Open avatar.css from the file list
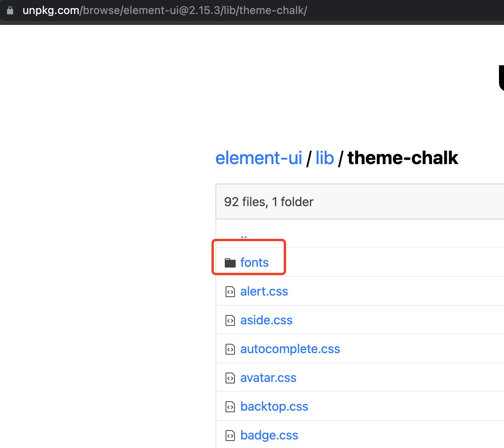The image size is (504, 448). coord(268,378)
